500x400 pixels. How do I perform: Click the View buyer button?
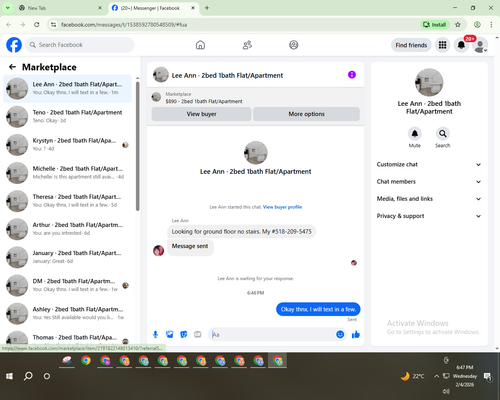(201, 114)
